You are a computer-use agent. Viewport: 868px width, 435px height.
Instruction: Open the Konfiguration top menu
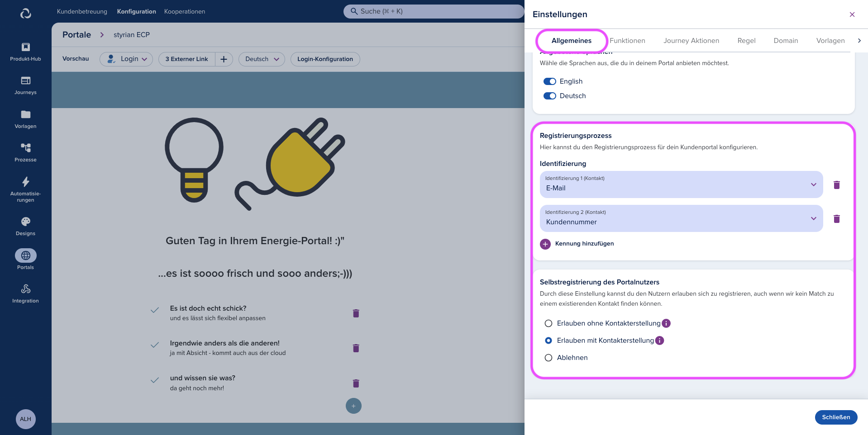coord(136,11)
